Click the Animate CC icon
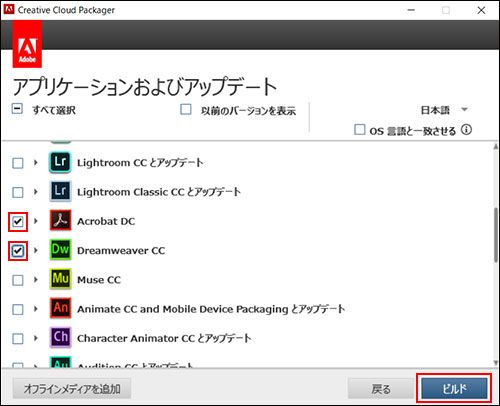This screenshot has width=500, height=406. coord(60,308)
